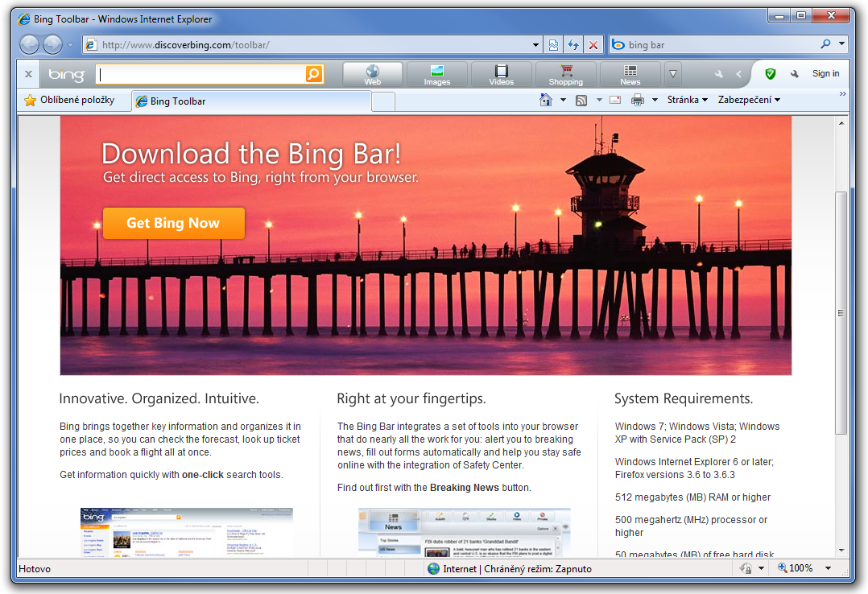Go forward with the Forward arrow button
Viewport: 868px width, 594px height.
pyautogui.click(x=53, y=45)
